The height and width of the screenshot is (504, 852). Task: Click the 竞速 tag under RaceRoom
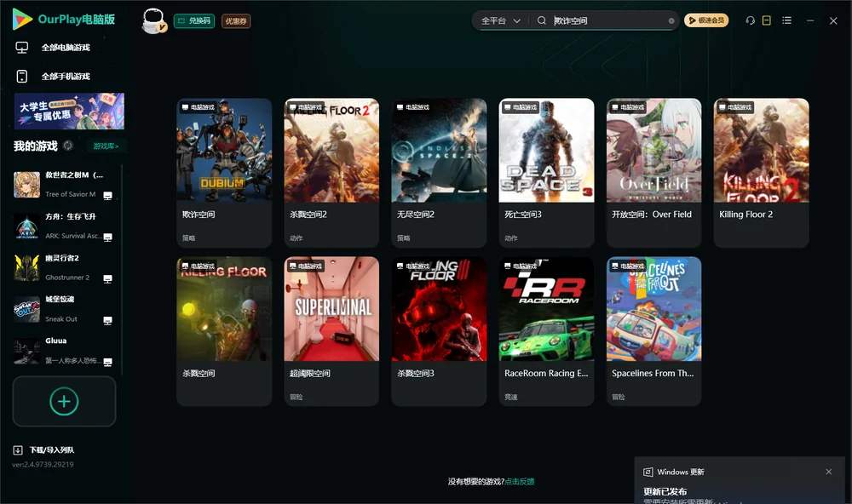click(510, 397)
